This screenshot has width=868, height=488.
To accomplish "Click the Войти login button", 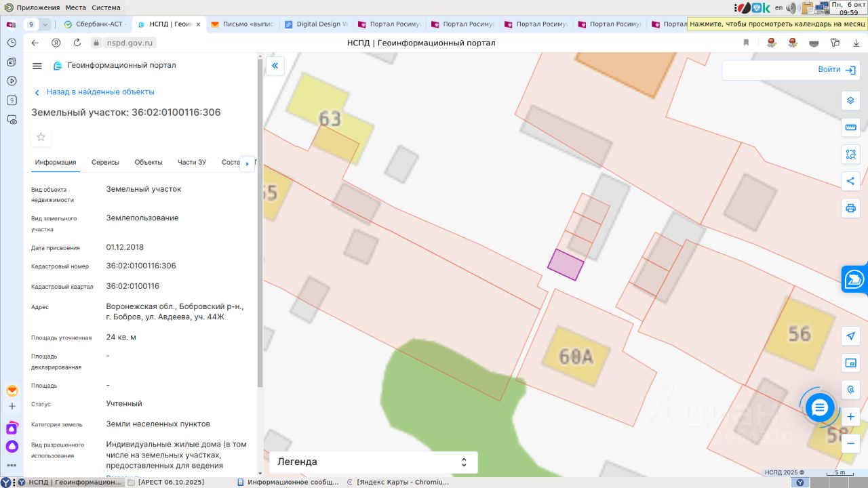I will coord(838,69).
